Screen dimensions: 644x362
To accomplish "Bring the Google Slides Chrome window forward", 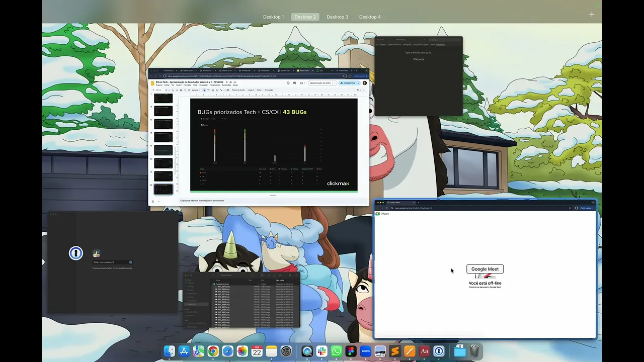I will click(x=259, y=137).
